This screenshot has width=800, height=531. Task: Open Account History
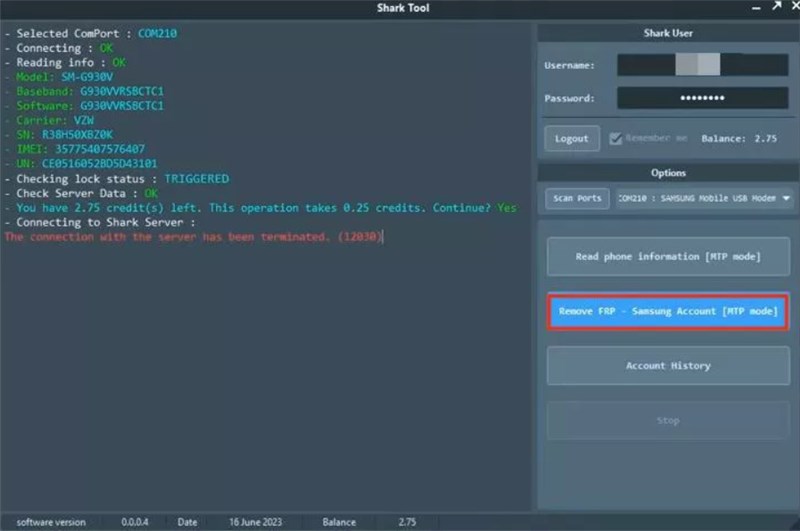(667, 366)
